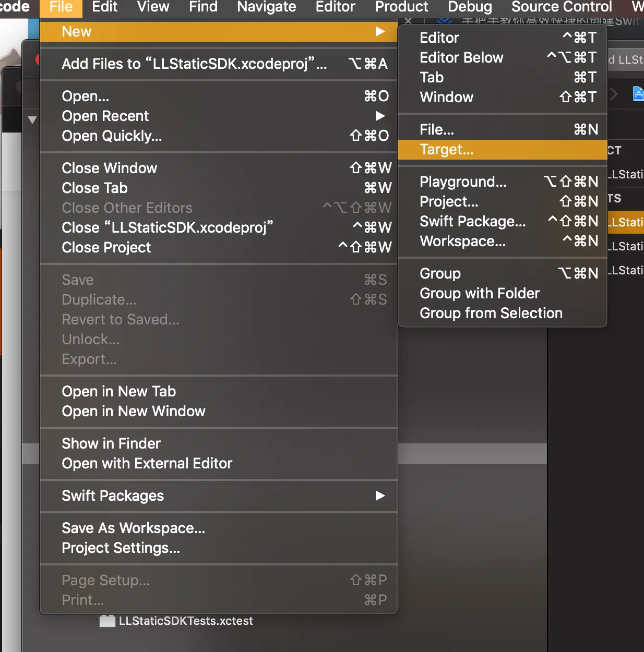Open Project Settings...
644x652 pixels.
click(219, 548)
